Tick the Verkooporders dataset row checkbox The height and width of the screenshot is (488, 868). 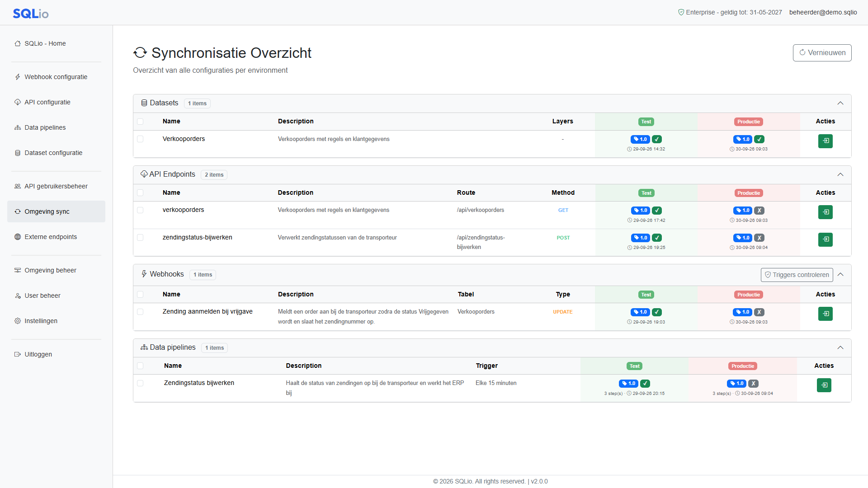coord(140,139)
